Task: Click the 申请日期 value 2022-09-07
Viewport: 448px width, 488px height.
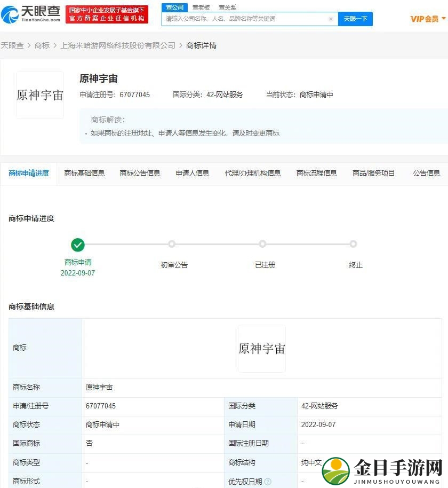Action: tap(318, 425)
